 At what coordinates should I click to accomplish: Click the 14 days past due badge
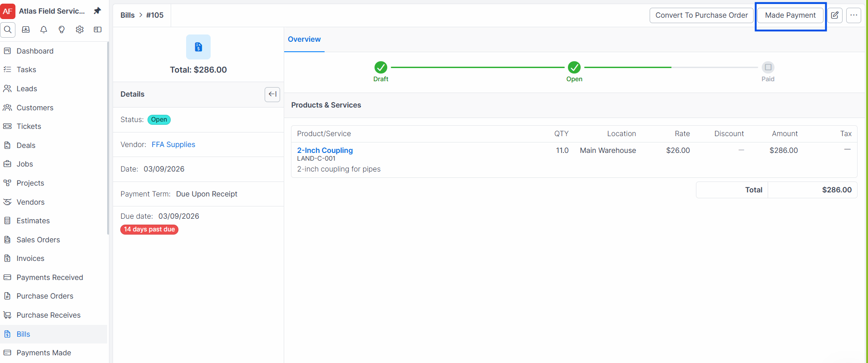[x=149, y=230]
